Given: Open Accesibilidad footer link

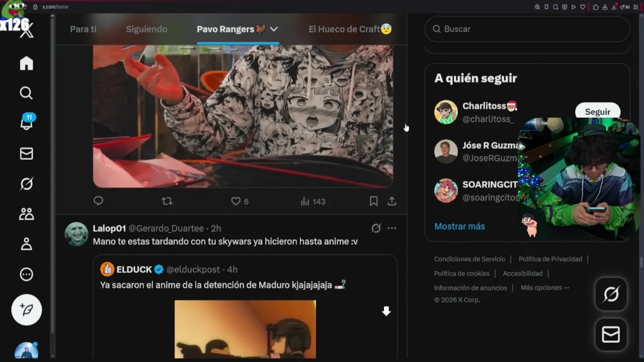Looking at the screenshot, I should point(523,274).
